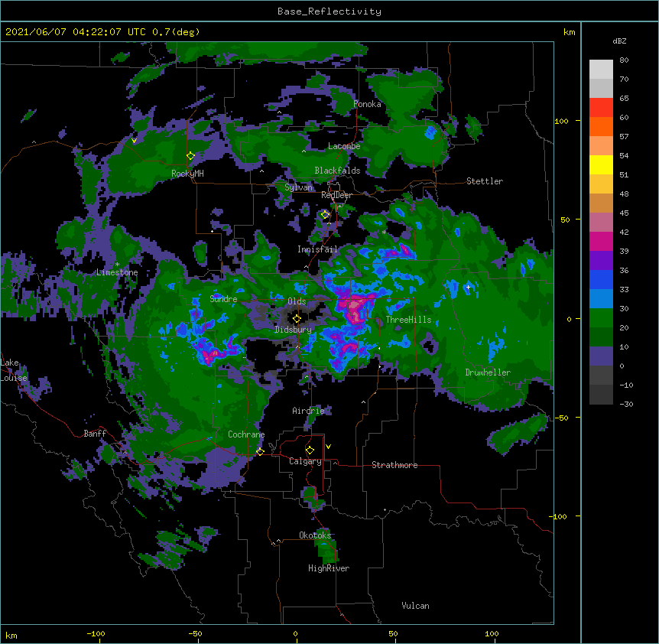The width and height of the screenshot is (659, 644).
Task: Click the Okotoks town label
Action: point(315,535)
